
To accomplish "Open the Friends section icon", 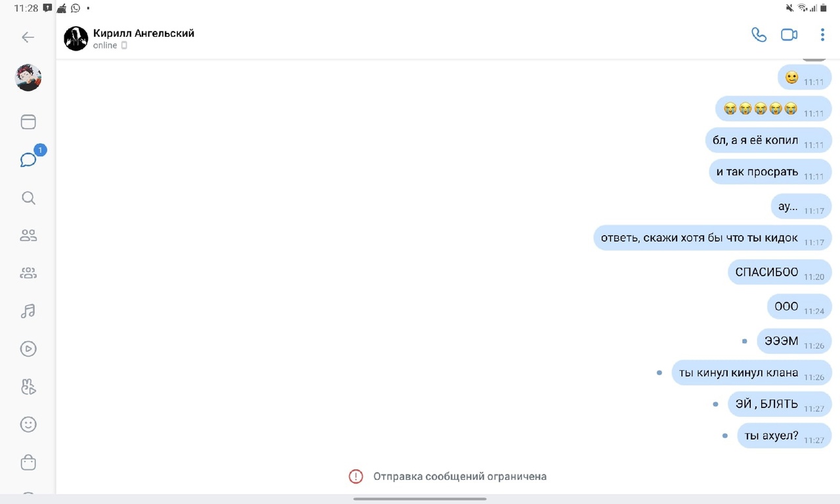I will (x=28, y=236).
